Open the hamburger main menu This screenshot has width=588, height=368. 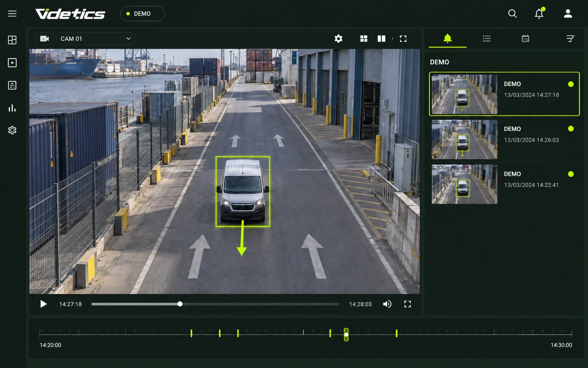[12, 14]
